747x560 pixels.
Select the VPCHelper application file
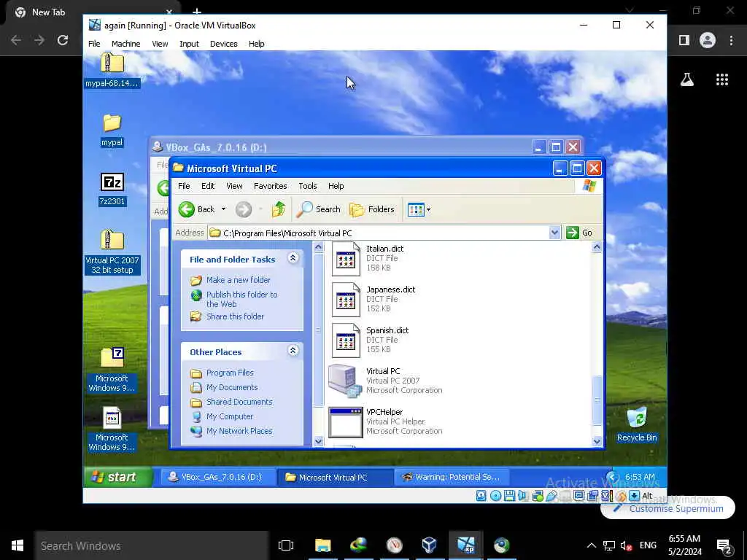coord(386,421)
